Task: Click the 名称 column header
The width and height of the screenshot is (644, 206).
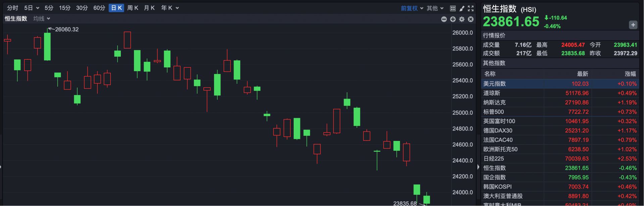Action: point(490,74)
